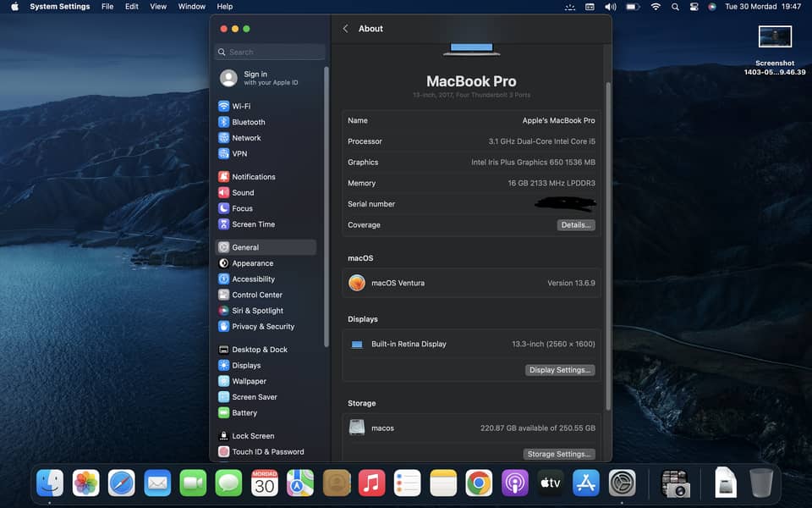812x508 pixels.
Task: Open Privacy & Security settings
Action: [262, 327]
